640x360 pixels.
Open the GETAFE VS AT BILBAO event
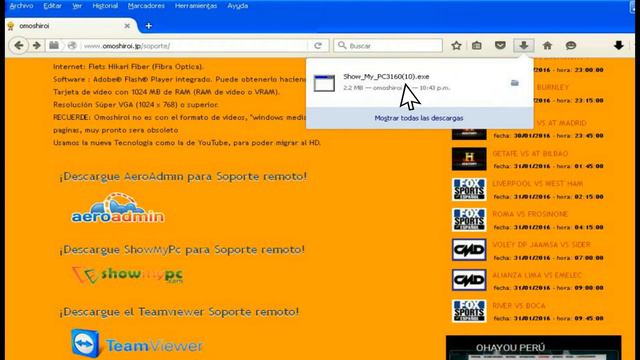click(530, 154)
